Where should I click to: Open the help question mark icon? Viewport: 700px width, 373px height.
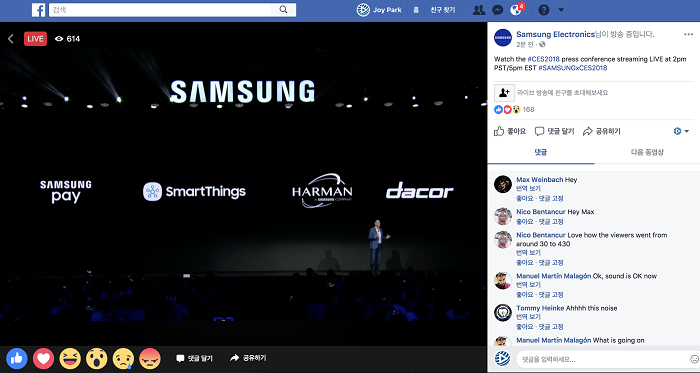[x=543, y=10]
